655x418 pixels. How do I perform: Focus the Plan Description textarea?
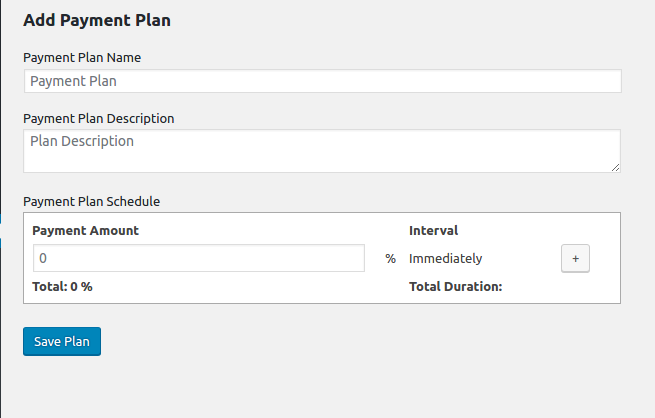322,151
